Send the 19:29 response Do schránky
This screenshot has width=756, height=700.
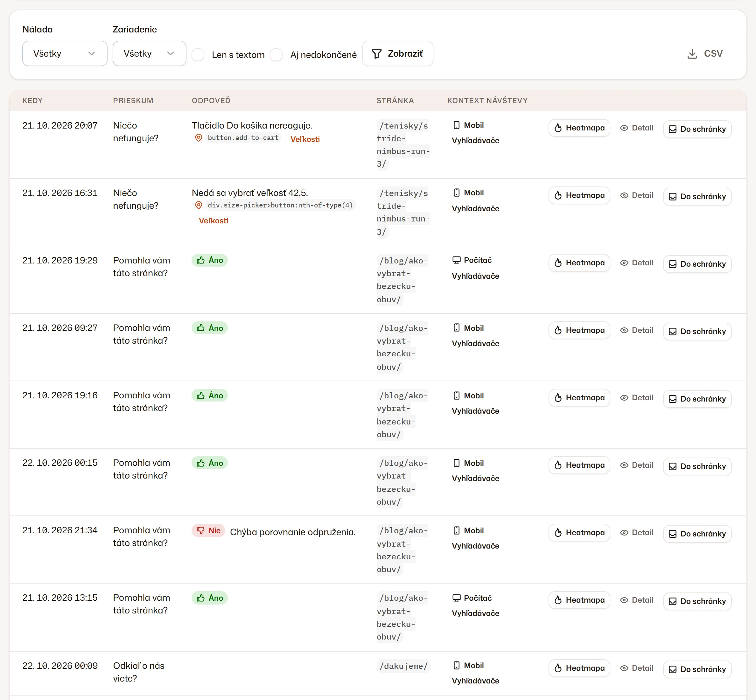pyautogui.click(x=697, y=264)
